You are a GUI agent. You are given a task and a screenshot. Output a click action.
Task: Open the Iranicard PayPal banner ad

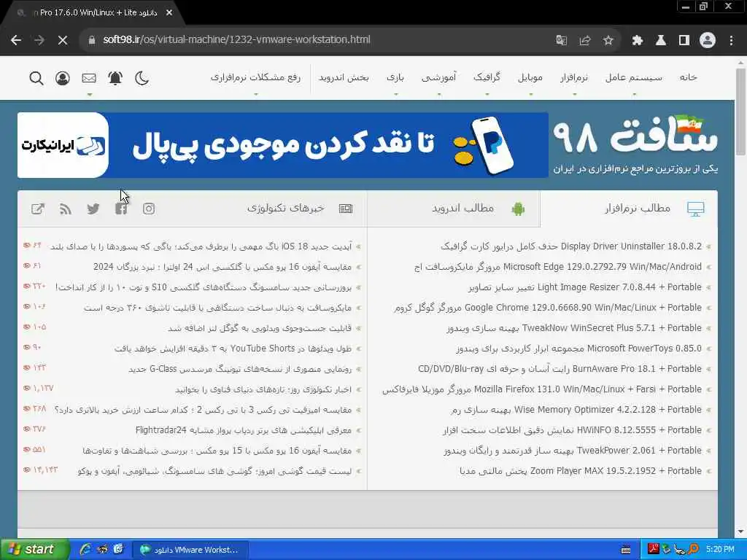pyautogui.click(x=283, y=145)
